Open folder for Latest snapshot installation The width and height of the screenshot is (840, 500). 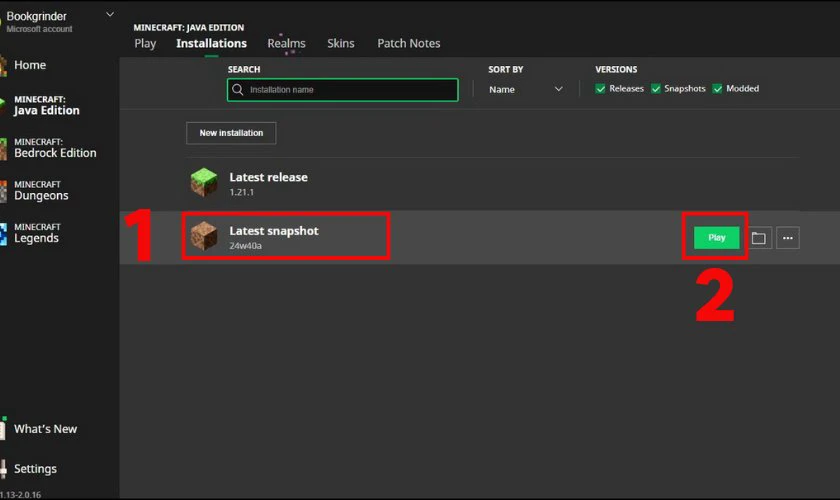pos(759,238)
